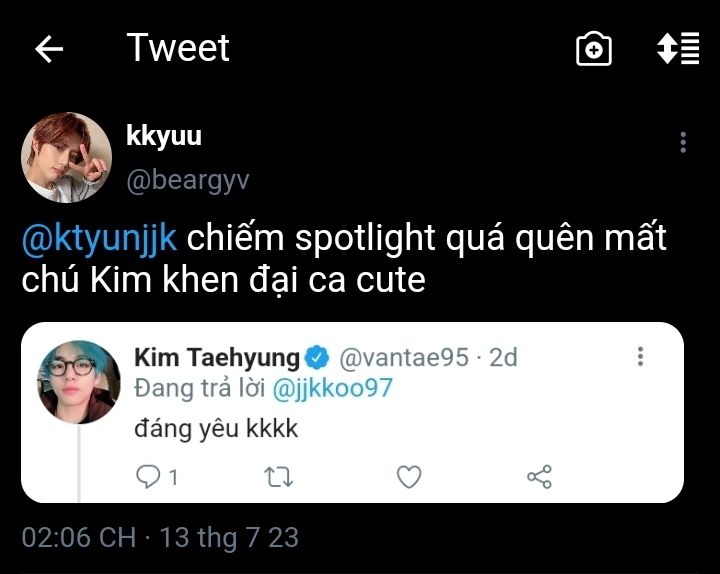This screenshot has width=720, height=574.
Task: Tap the reply bubble icon
Action: coord(149,477)
